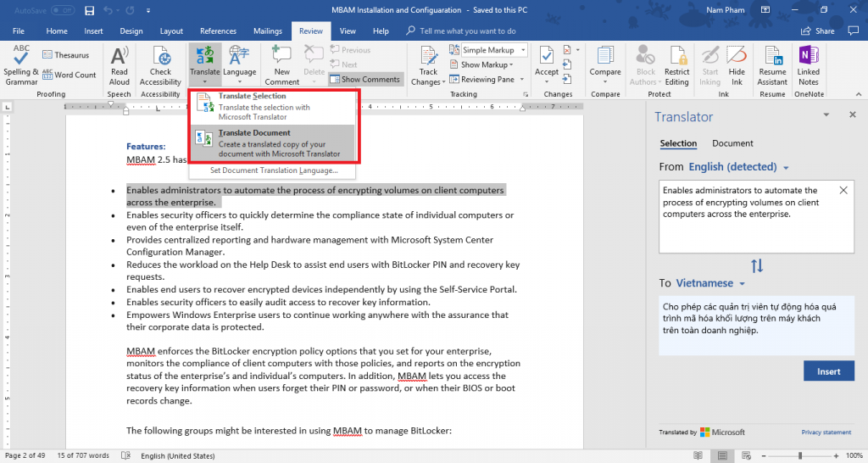This screenshot has width=868, height=463.
Task: Open Quick Access Toolbar customize arrow
Action: tap(148, 10)
